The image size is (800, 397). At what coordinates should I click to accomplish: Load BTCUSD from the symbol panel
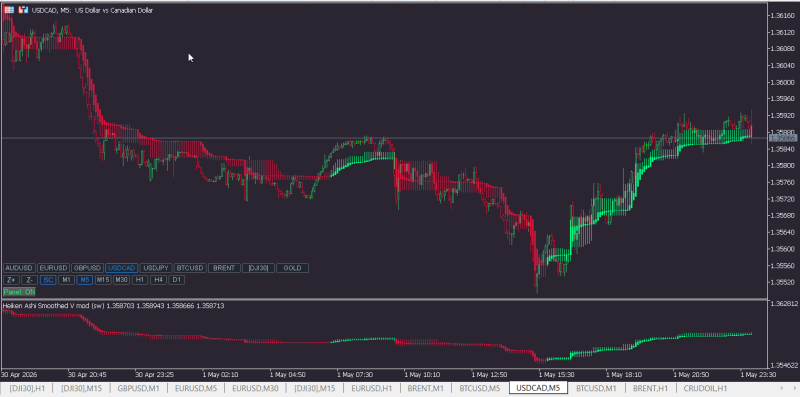(x=190, y=268)
